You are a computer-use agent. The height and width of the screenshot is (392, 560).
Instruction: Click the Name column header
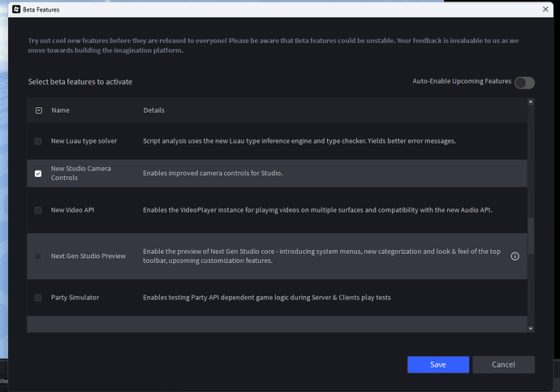(x=60, y=110)
